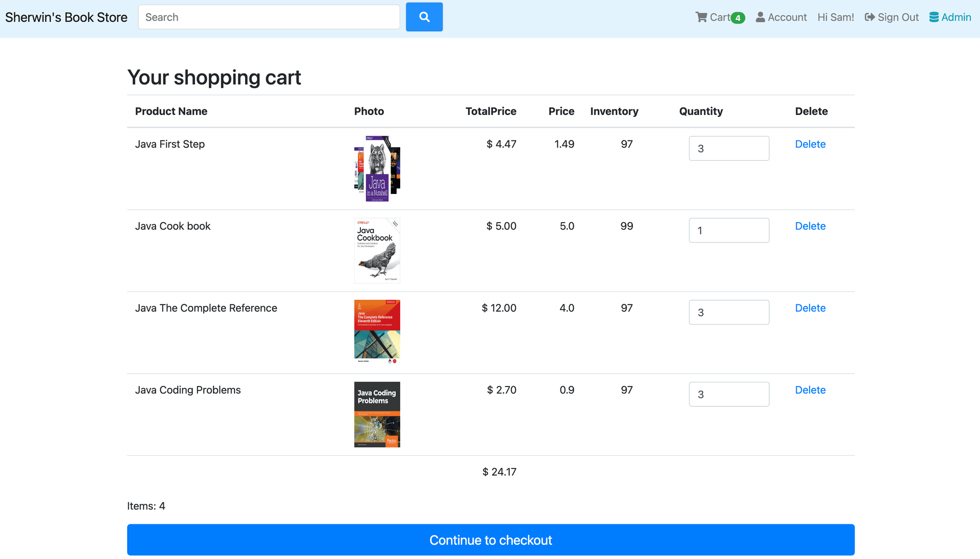Click quantity field for Java Cook book

click(728, 230)
